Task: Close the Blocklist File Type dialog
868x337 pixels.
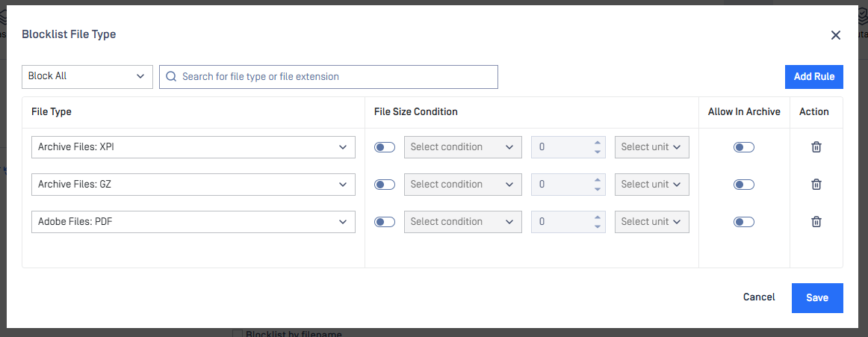Action: tap(835, 35)
